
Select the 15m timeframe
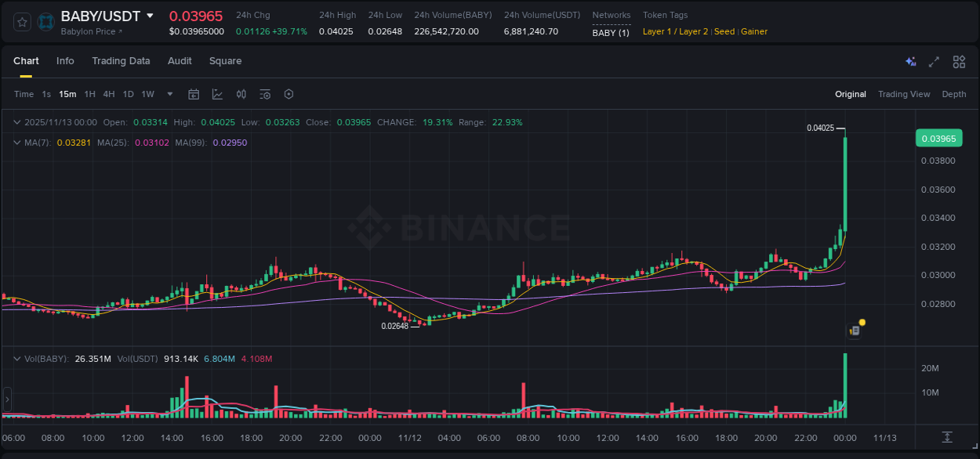[x=67, y=93]
